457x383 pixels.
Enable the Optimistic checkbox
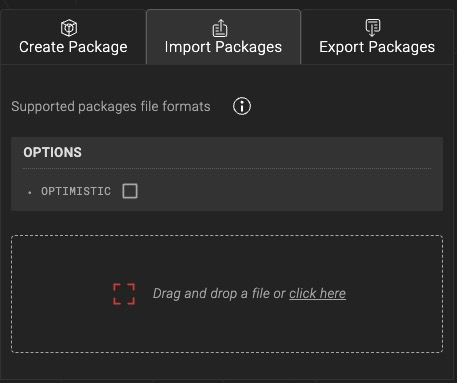point(130,191)
